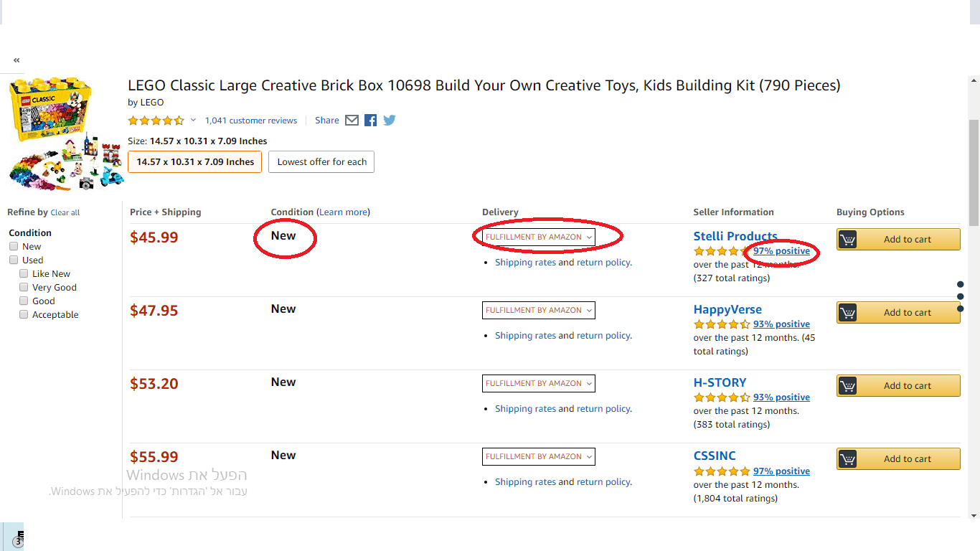Click the cart icon for the $45.99 offer
980x551 pixels.
pos(847,240)
